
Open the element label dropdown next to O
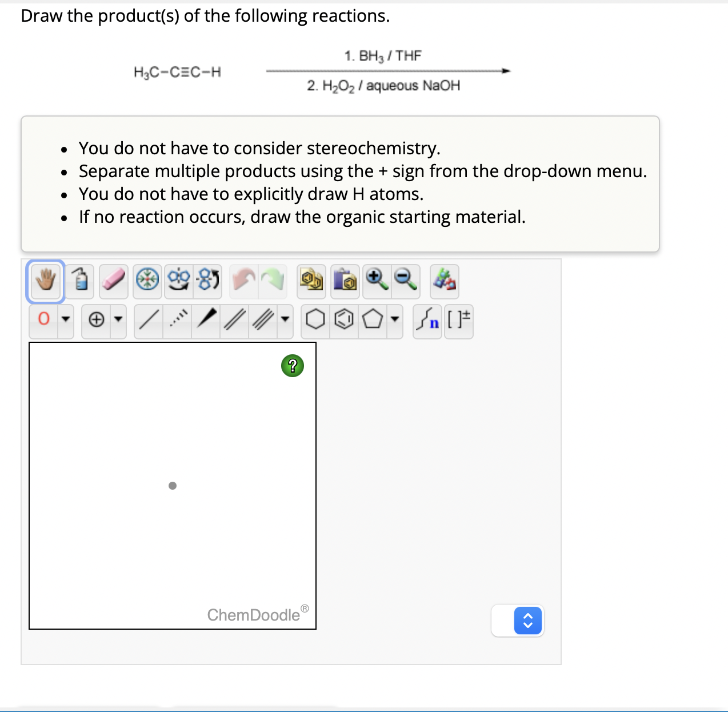pos(65,321)
